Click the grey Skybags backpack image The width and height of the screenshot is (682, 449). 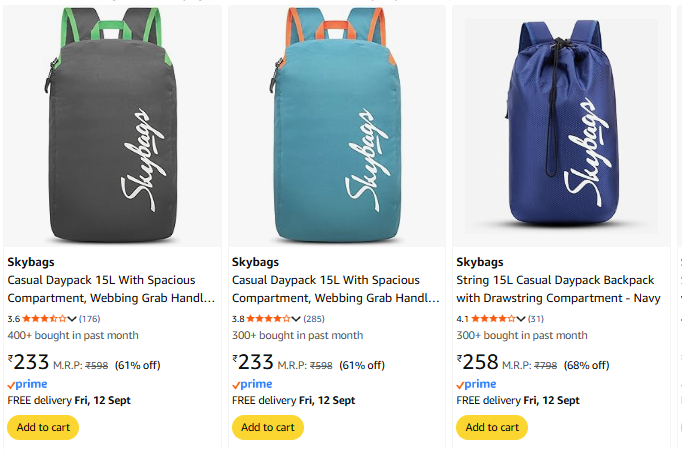(x=112, y=126)
